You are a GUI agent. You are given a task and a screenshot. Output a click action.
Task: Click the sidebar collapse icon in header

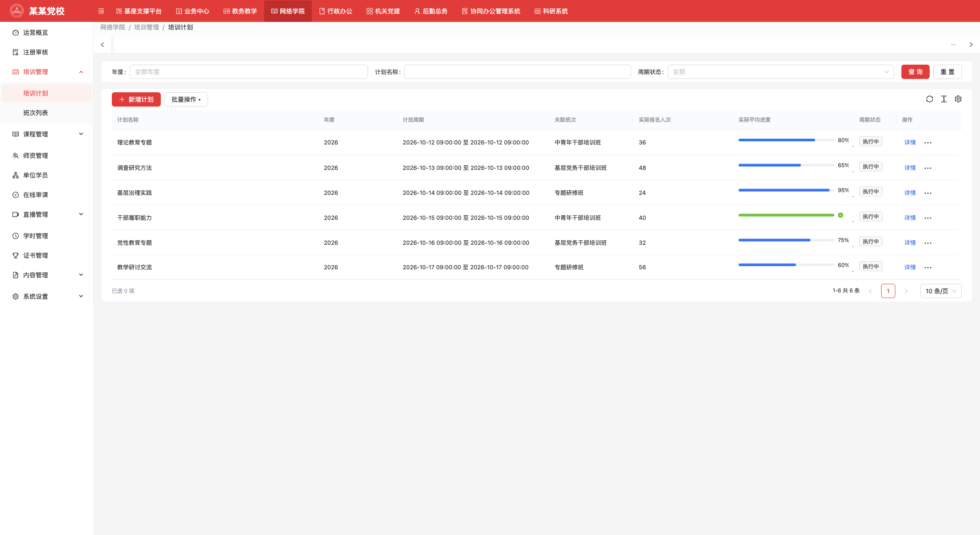pos(101,11)
